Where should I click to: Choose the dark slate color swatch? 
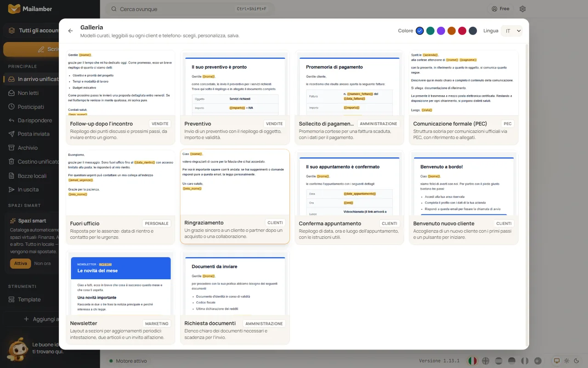pyautogui.click(x=473, y=31)
